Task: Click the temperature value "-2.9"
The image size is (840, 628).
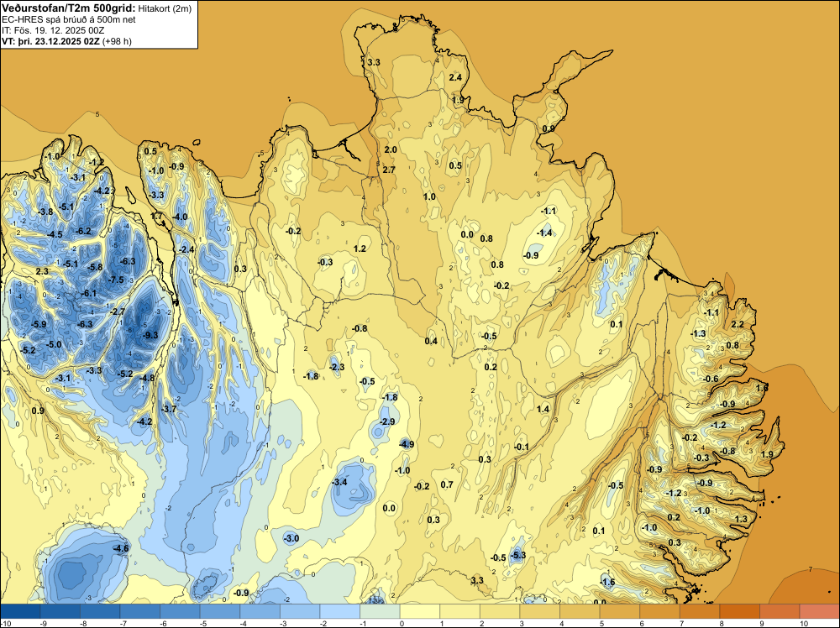Action: (386, 421)
